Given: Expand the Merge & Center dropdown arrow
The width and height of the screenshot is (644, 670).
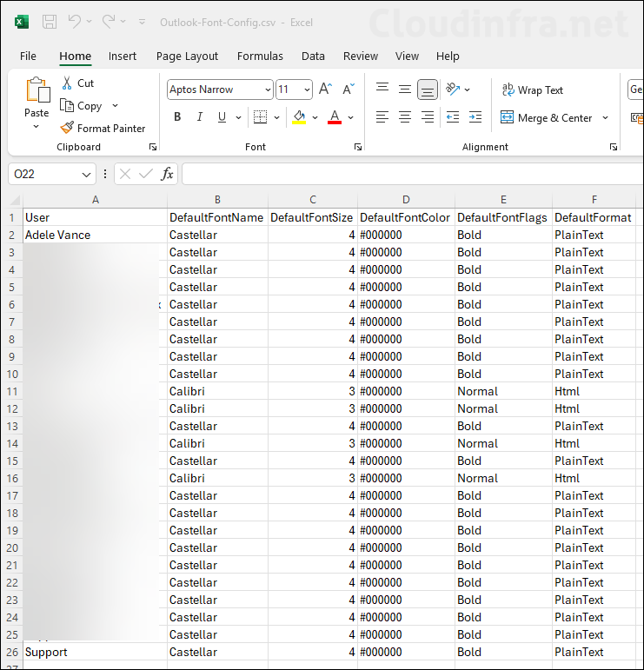Looking at the screenshot, I should click(605, 117).
